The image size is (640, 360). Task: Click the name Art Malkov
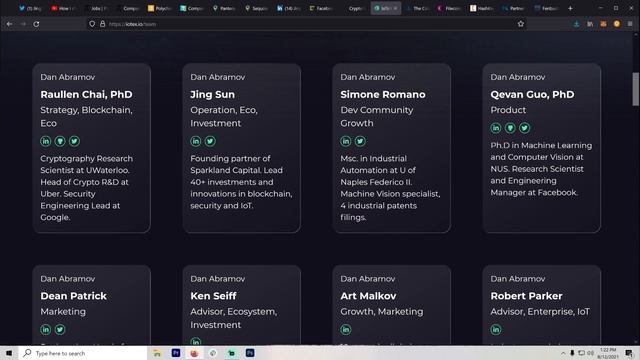click(368, 296)
